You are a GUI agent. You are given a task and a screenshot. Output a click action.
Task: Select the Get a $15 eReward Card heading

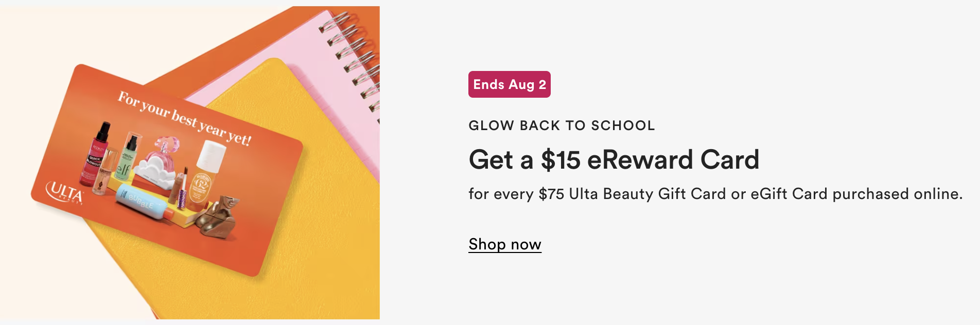(x=614, y=159)
